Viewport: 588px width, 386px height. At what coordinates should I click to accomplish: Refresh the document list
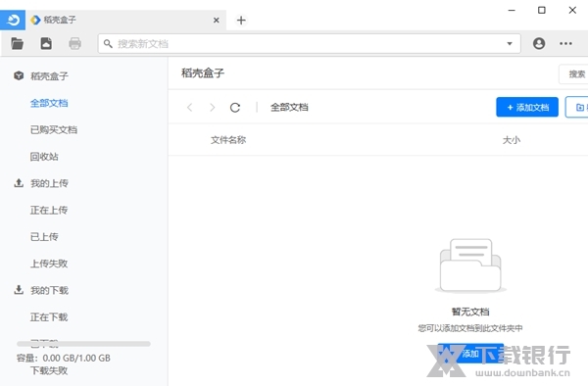(235, 108)
